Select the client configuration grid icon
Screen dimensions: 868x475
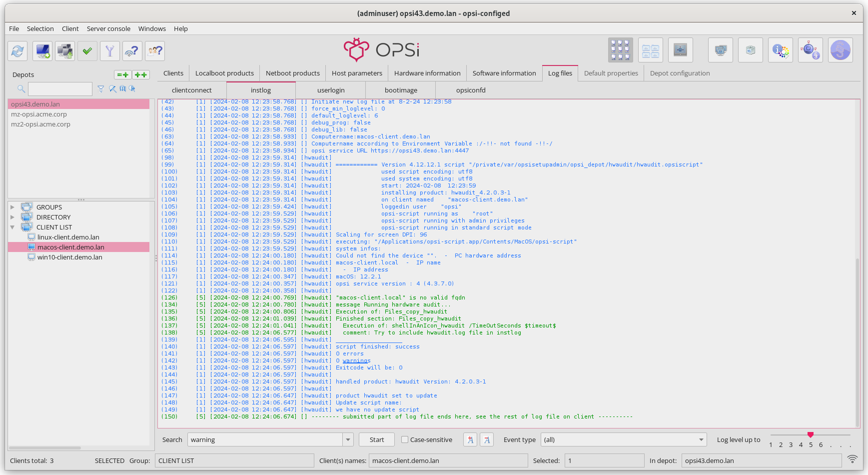pyautogui.click(x=621, y=50)
